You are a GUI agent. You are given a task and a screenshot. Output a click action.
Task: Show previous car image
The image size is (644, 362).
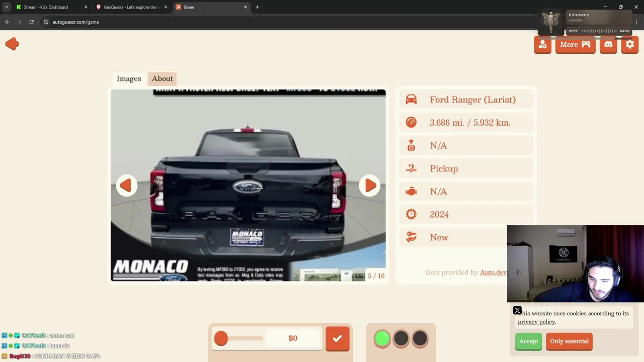tap(126, 186)
